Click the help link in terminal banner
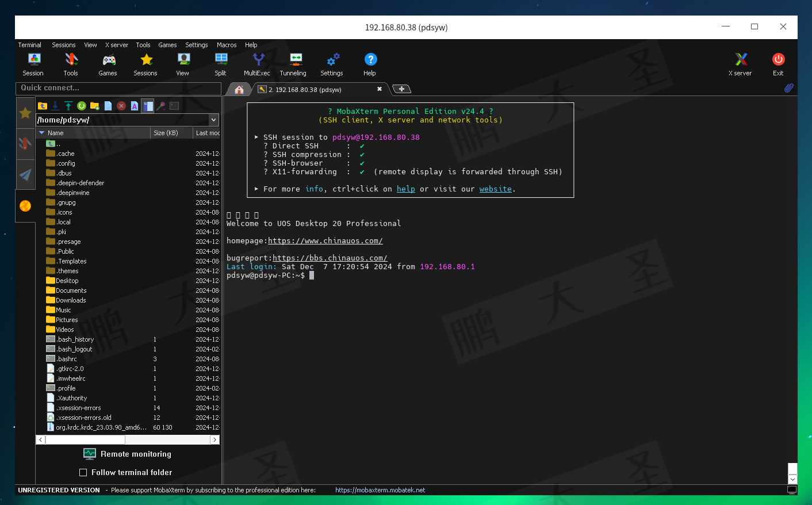This screenshot has width=812, height=505. tap(406, 189)
